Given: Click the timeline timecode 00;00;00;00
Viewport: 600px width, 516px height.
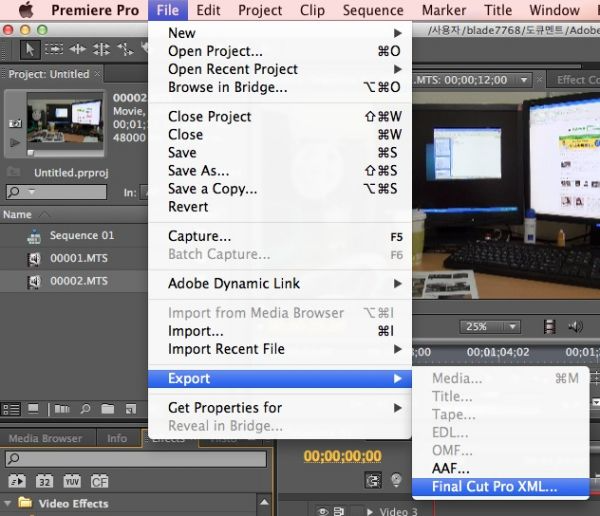Looking at the screenshot, I should click(x=342, y=456).
